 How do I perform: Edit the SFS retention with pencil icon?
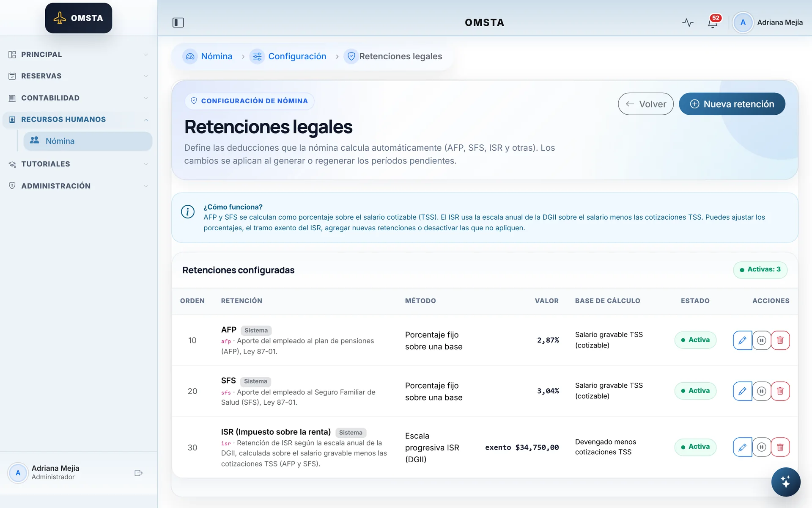(x=742, y=391)
